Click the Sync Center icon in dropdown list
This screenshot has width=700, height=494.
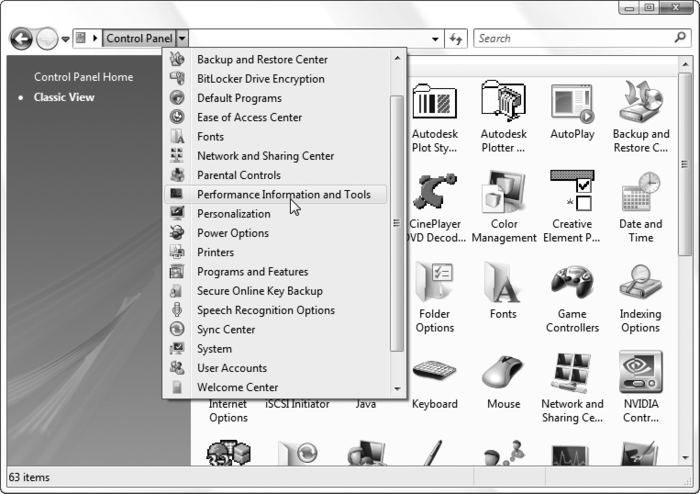177,329
